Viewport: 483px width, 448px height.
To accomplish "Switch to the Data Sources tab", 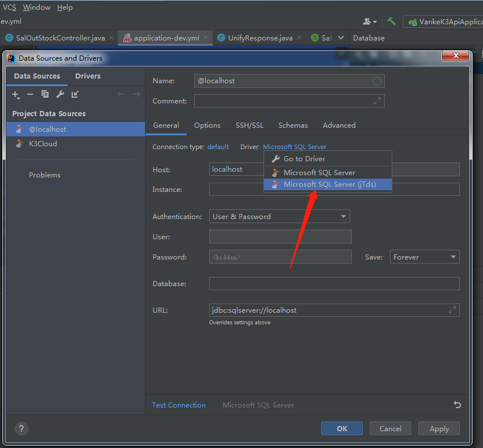I will 37,76.
